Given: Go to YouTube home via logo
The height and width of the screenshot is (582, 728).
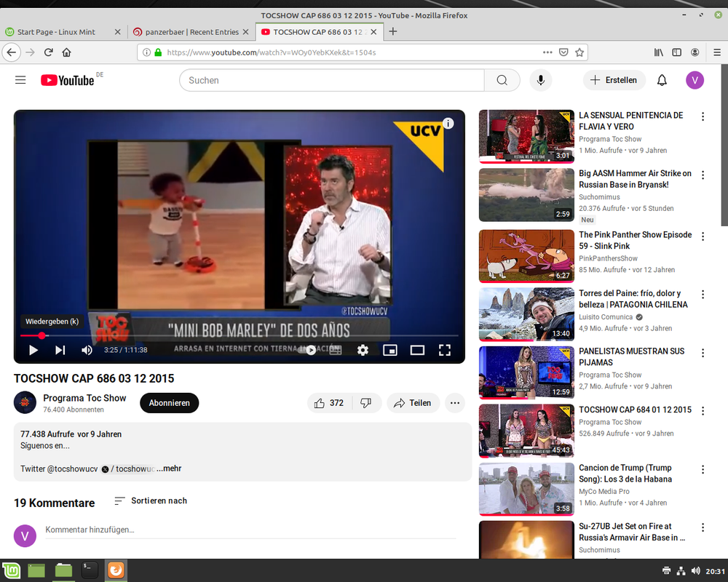Looking at the screenshot, I should coord(67,80).
